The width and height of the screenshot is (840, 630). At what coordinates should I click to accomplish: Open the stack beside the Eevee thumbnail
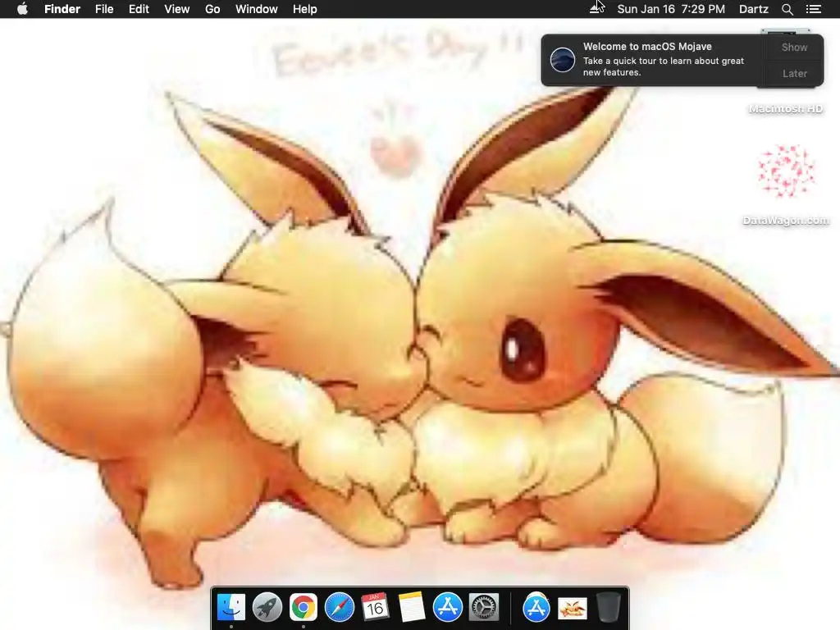tap(536, 607)
